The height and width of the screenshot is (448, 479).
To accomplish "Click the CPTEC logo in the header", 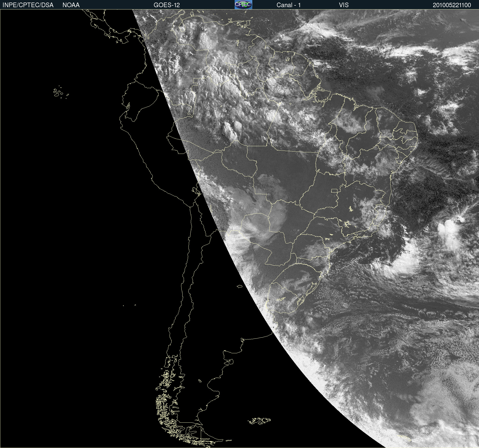I will [243, 5].
